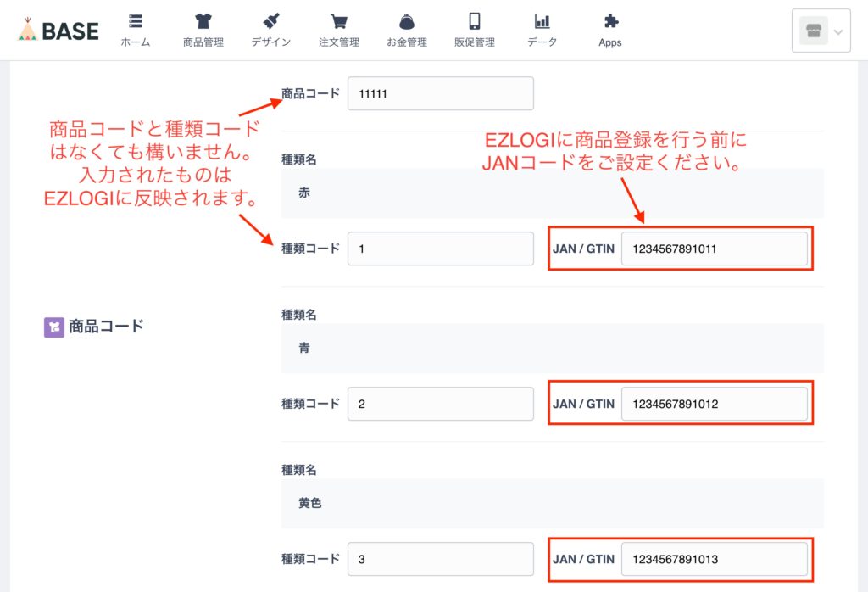The height and width of the screenshot is (592, 868).
Task: Click the BASE tent logo
Action: click(27, 31)
